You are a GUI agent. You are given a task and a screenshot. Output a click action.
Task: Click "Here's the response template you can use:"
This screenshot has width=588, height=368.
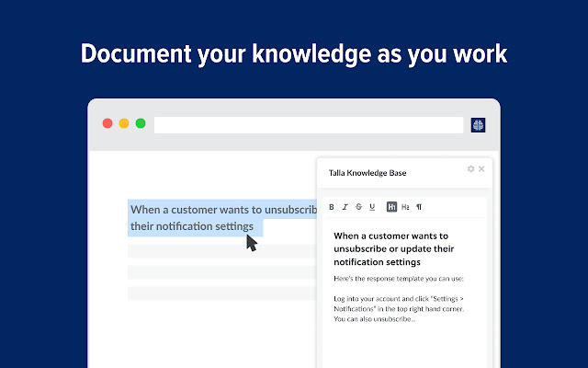pyautogui.click(x=399, y=279)
